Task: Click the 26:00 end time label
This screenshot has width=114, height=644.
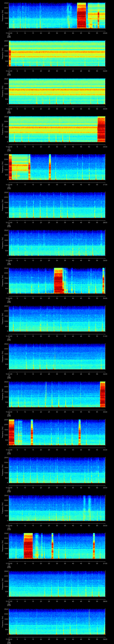Action: tap(105, 147)
